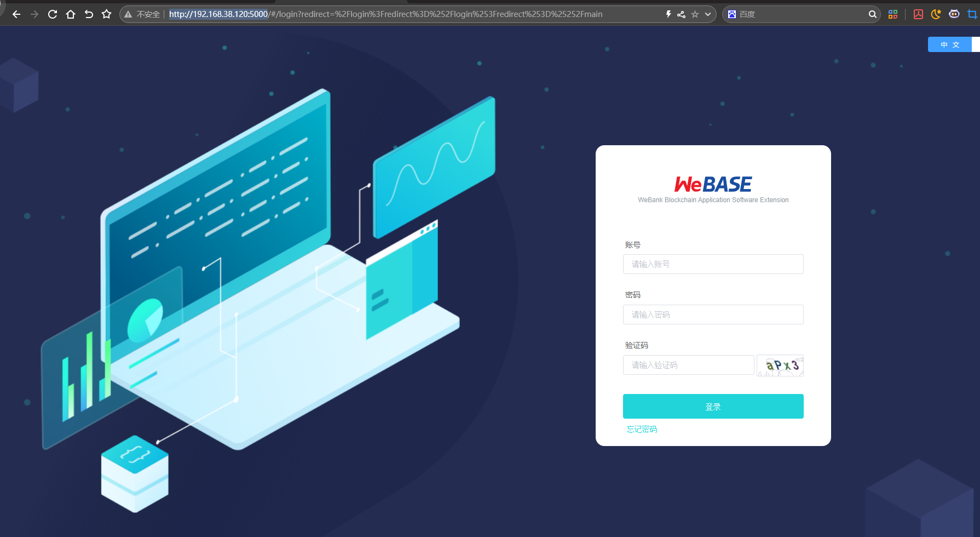Click the 账号 account input field
This screenshot has width=980, height=537.
tap(713, 264)
